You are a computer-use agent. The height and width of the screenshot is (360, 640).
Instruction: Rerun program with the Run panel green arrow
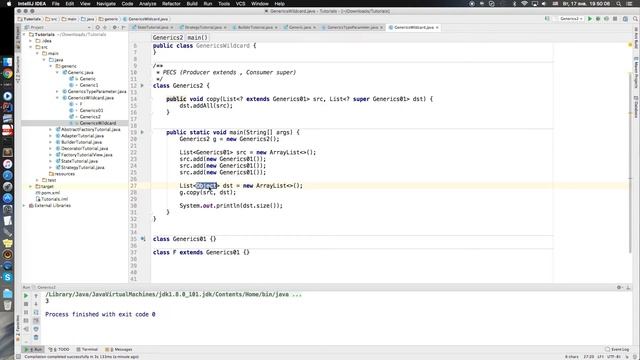26,296
